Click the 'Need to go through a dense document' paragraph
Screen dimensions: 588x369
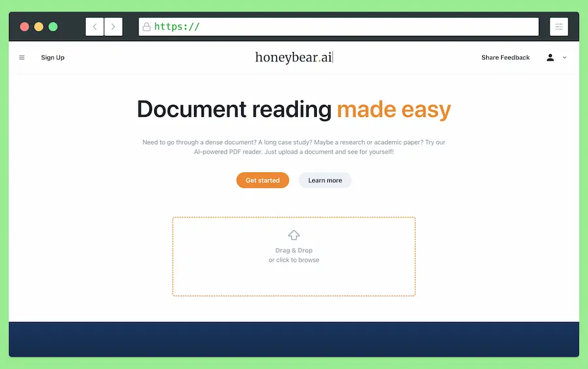point(293,147)
